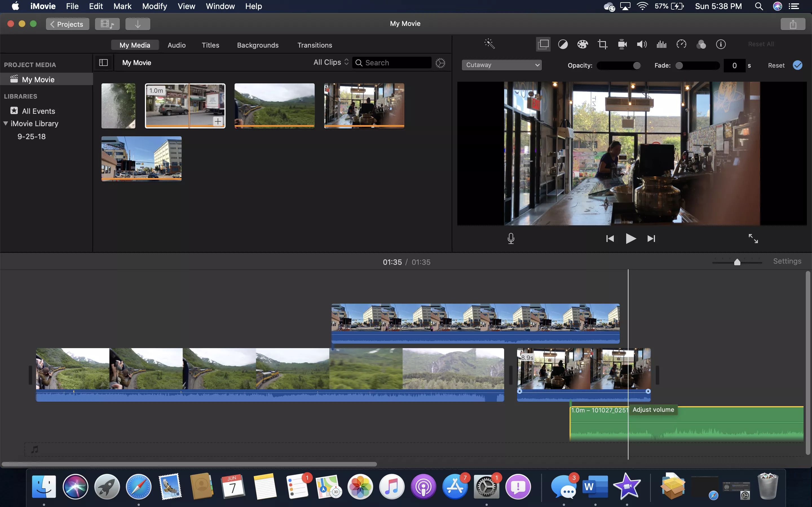The width and height of the screenshot is (812, 507).
Task: Toggle the Backgrounds tab view
Action: [258, 45]
